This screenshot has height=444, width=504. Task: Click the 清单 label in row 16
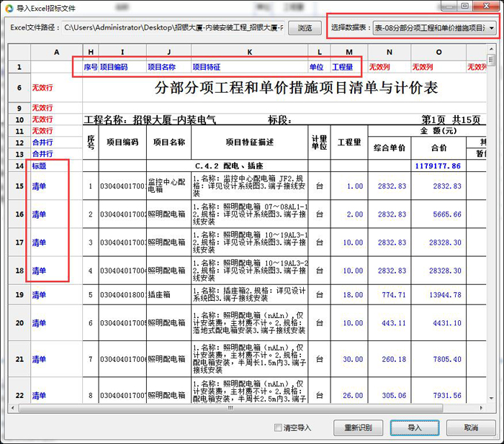39,214
